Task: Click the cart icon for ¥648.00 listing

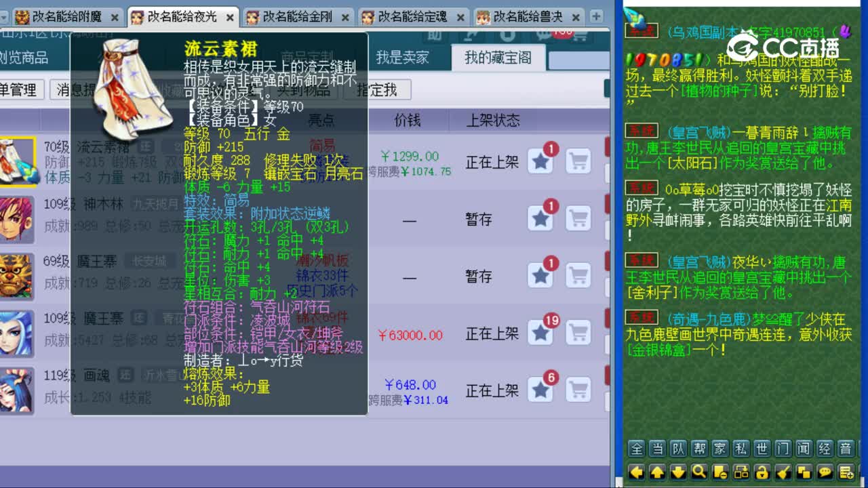Action: tap(578, 390)
